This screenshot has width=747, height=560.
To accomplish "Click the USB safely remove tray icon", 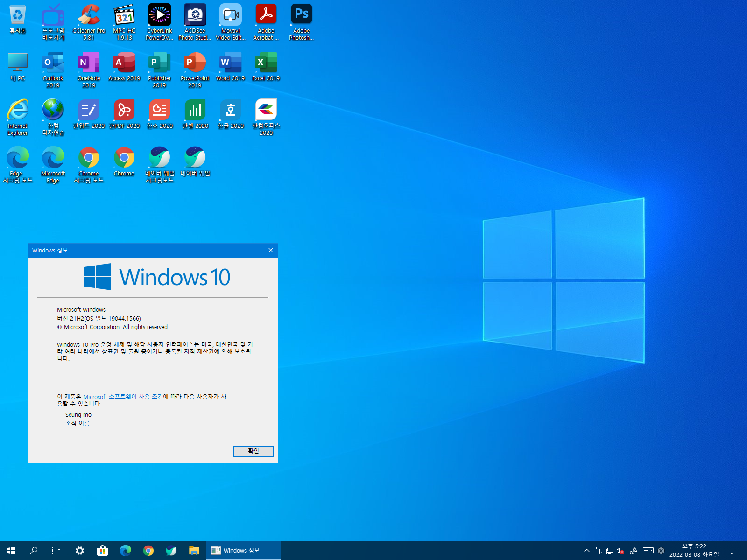I will pyautogui.click(x=598, y=551).
